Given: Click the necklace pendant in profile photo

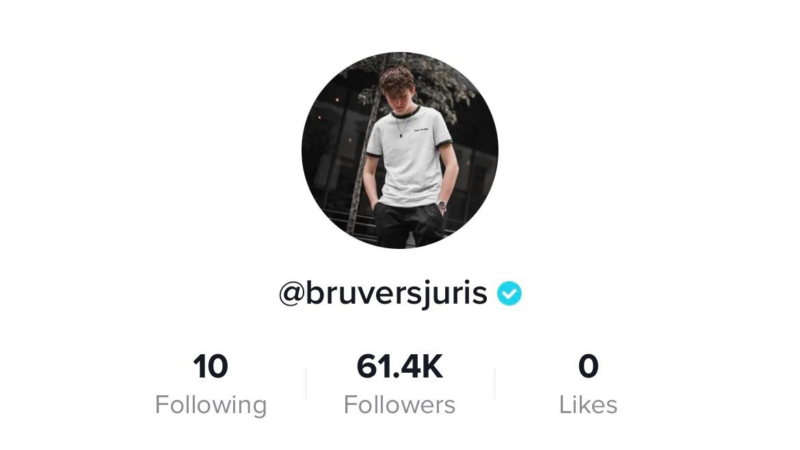Looking at the screenshot, I should pos(402,135).
